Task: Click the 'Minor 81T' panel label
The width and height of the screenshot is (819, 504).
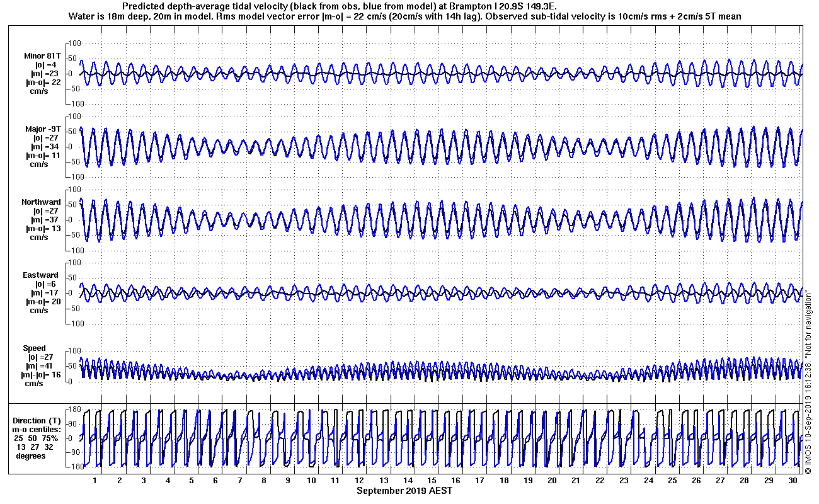Action: coord(43,56)
